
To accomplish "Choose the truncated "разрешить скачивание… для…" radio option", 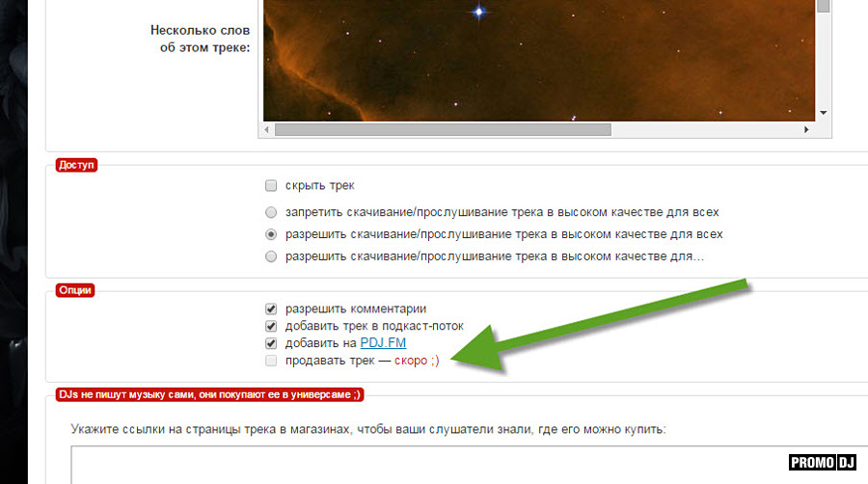I will pos(271,256).
